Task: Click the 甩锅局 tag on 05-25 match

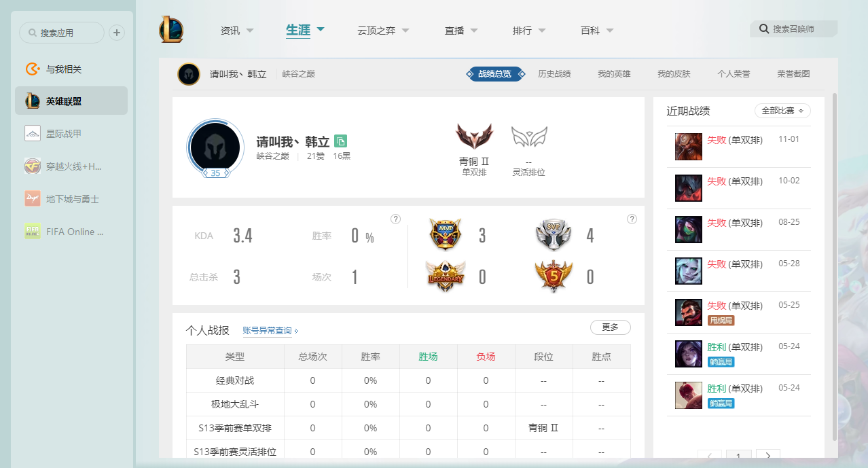Action: pos(721,320)
